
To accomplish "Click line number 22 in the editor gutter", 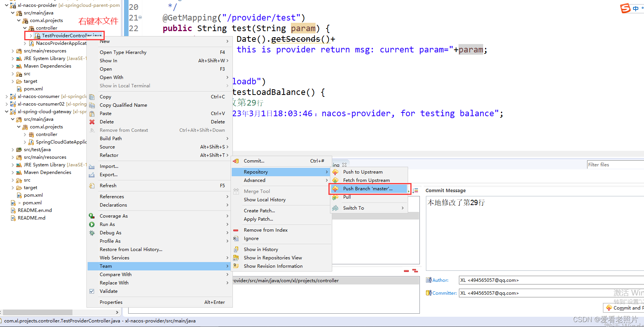I will click(134, 28).
